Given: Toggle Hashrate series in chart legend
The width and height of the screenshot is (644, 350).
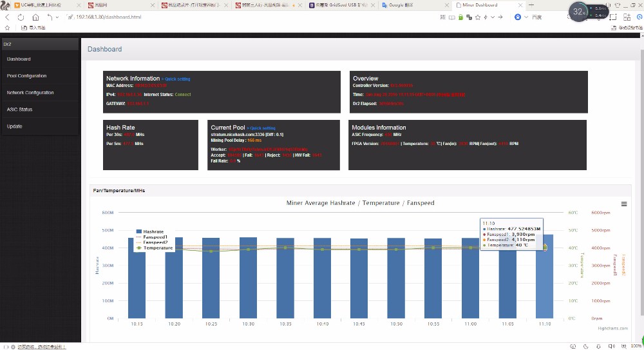Looking at the screenshot, I should 152,231.
